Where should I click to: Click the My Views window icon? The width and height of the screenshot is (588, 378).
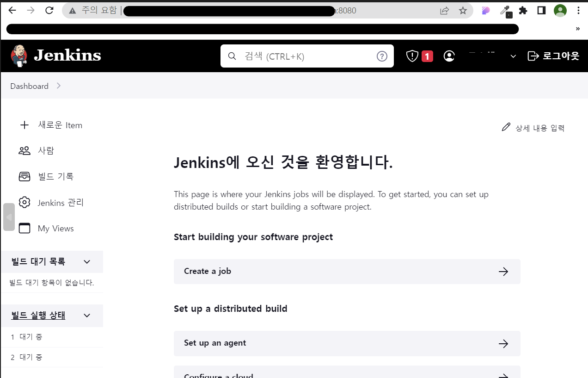pyautogui.click(x=24, y=228)
